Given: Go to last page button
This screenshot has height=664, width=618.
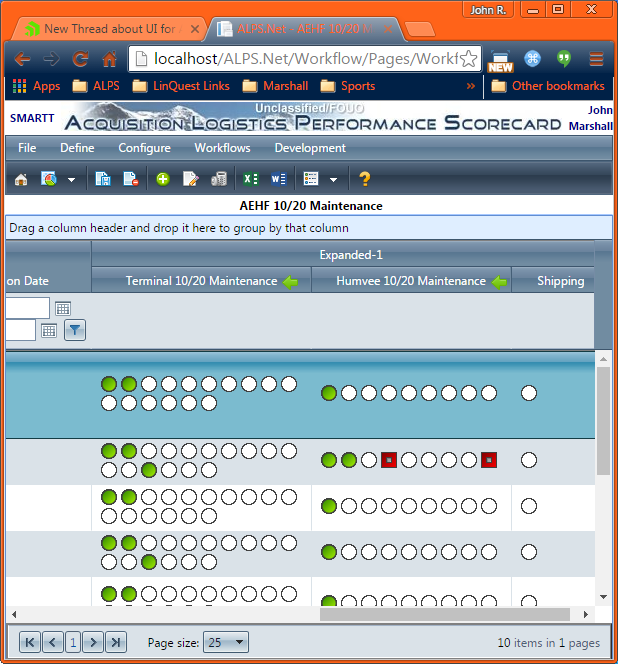Looking at the screenshot, I should (116, 642).
